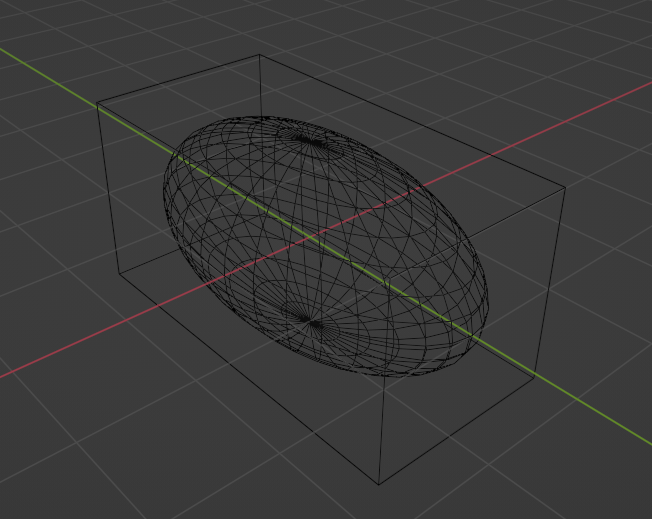Image resolution: width=652 pixels, height=519 pixels.
Task: Click the bounding box's far-right upper corner
Action: (x=565, y=187)
